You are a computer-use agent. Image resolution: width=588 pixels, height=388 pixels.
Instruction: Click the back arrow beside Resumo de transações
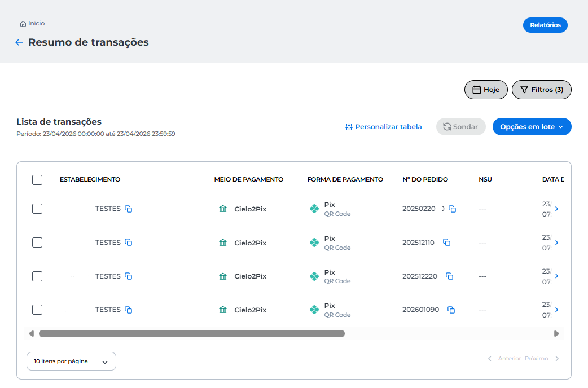[19, 42]
